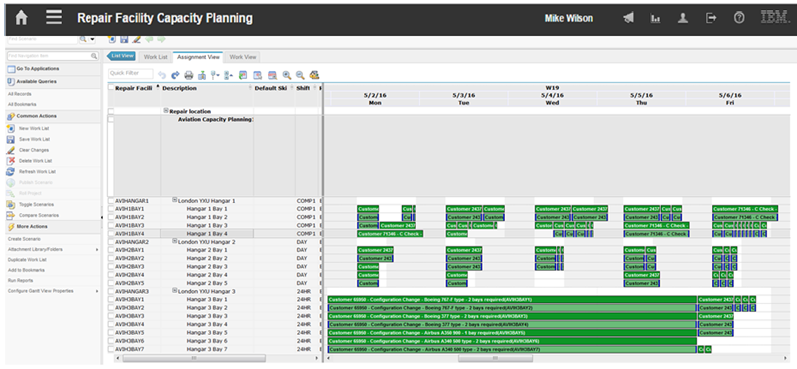Click the Run Reports link
This screenshot has height=369, width=797.
click(20, 281)
